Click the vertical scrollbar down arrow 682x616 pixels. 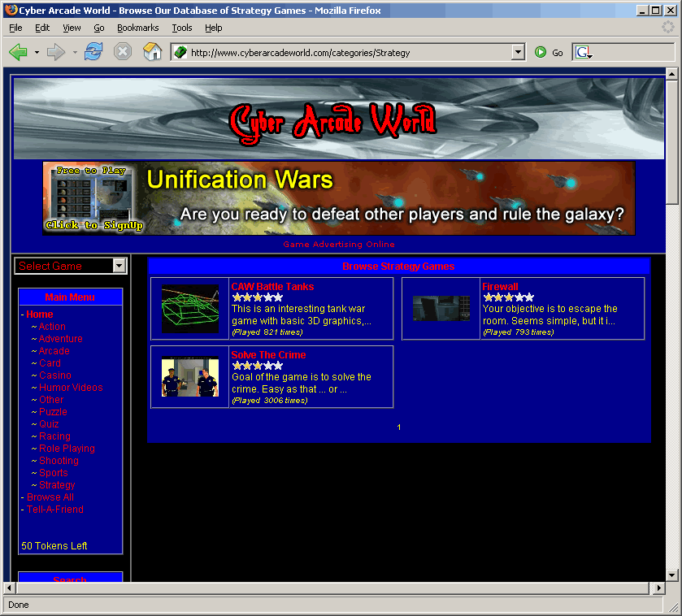(x=671, y=575)
